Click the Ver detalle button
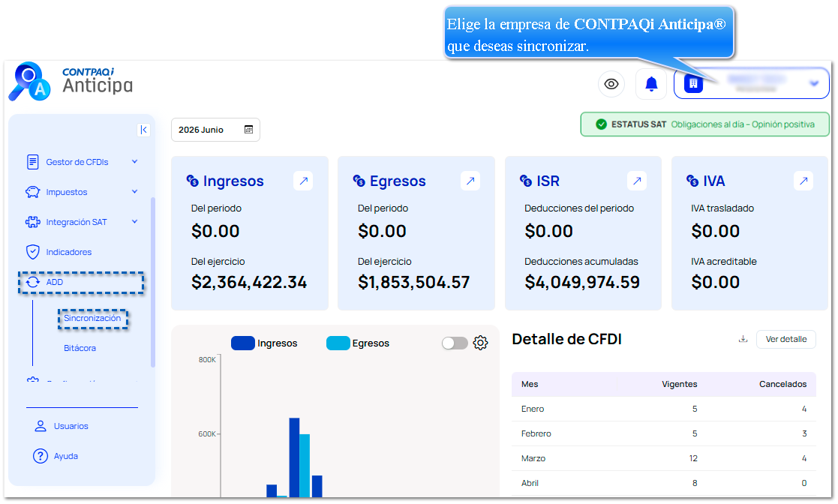 pyautogui.click(x=785, y=340)
